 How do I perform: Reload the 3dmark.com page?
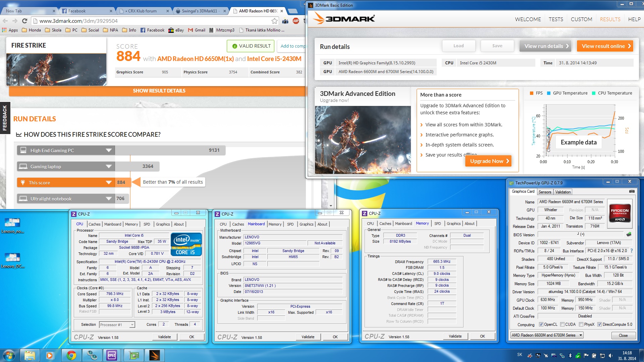click(24, 21)
